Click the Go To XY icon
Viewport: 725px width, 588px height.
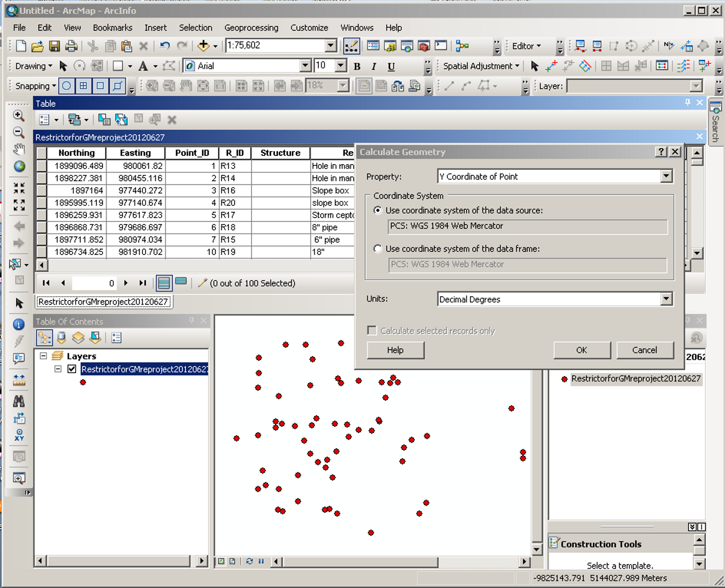[19, 435]
